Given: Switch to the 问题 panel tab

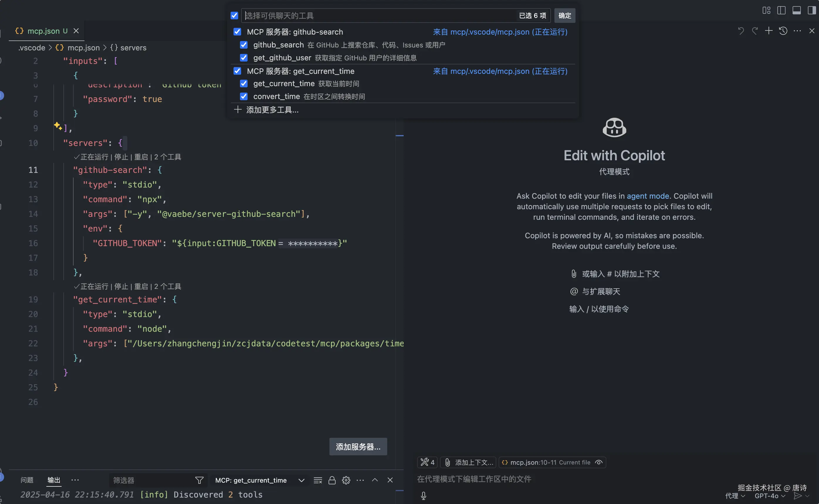Looking at the screenshot, I should (27, 480).
